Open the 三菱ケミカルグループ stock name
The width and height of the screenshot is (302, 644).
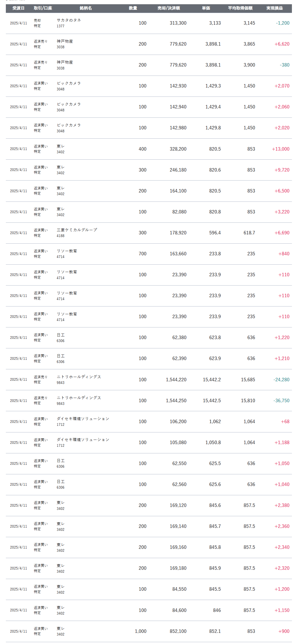pyautogui.click(x=77, y=230)
